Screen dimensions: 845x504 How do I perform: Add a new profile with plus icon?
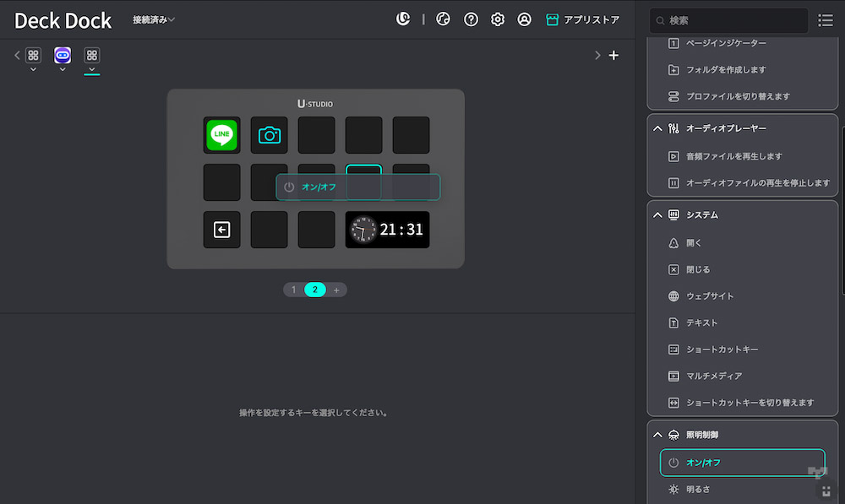coord(614,56)
